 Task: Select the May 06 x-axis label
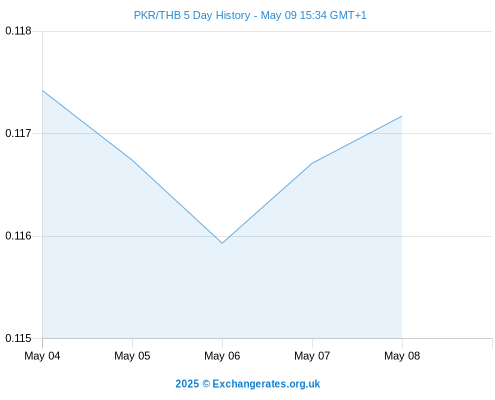pyautogui.click(x=222, y=356)
